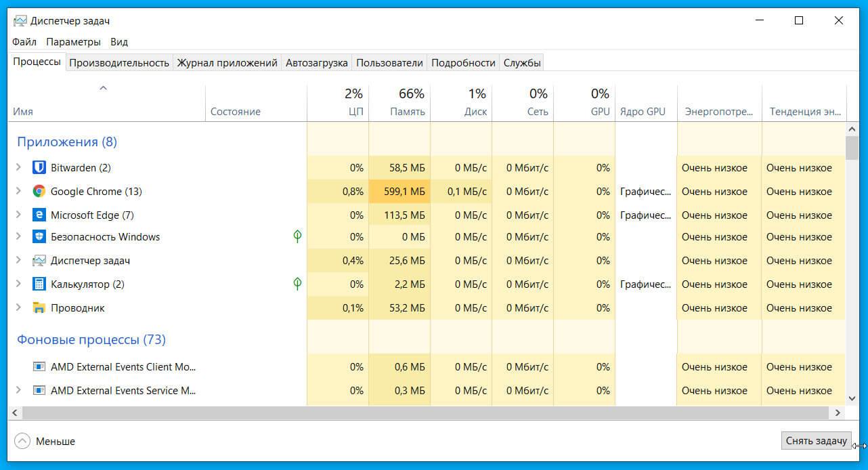The width and height of the screenshot is (868, 470).
Task: Click the Проводник folder icon
Action: point(39,307)
